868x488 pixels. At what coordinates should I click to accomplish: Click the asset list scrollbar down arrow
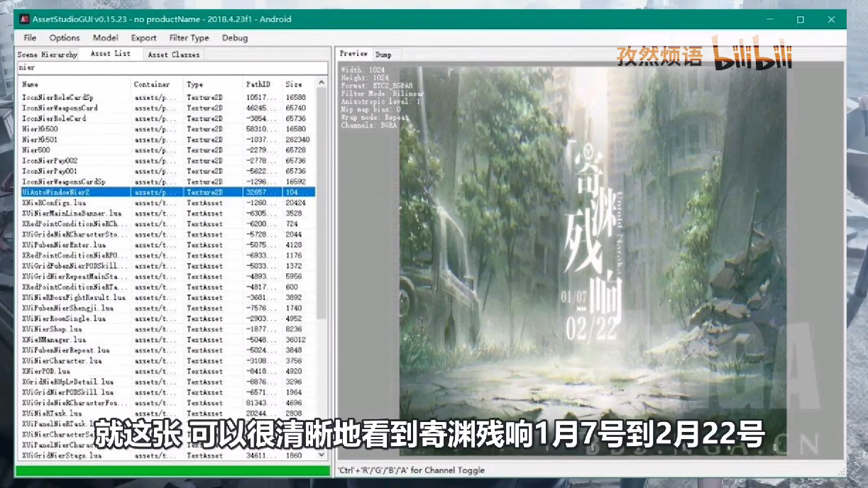tap(322, 455)
